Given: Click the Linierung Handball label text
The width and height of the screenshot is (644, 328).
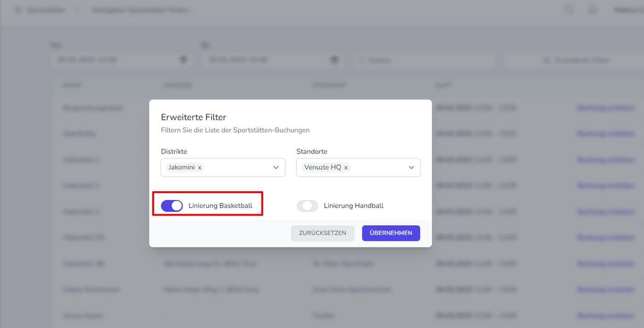Looking at the screenshot, I should (353, 206).
